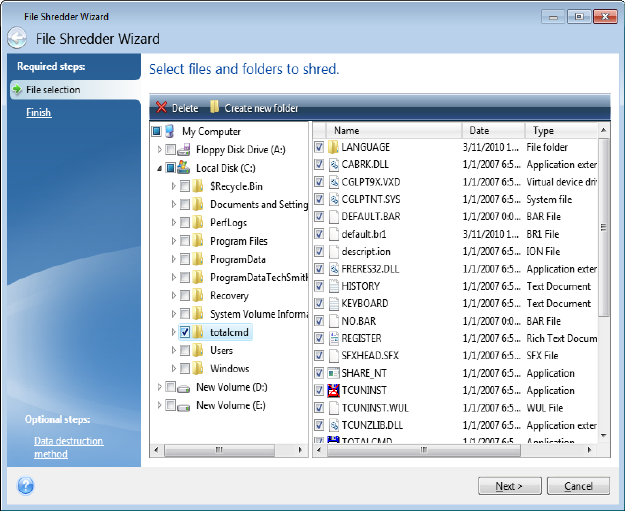Click the TCUNINST application icon

(333, 390)
